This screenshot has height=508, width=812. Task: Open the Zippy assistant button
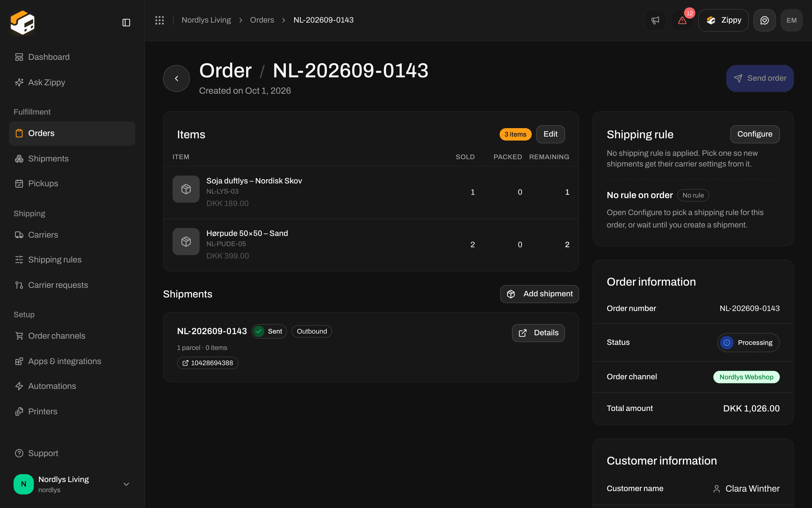pos(723,20)
